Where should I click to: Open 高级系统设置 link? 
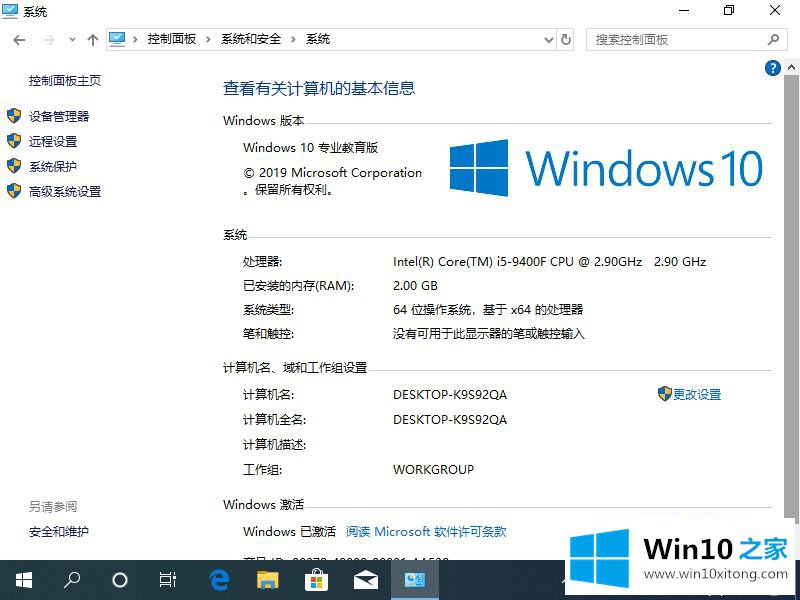click(65, 191)
